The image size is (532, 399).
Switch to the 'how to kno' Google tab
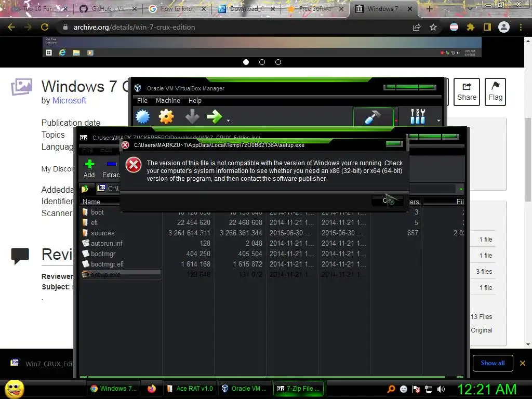pos(177,9)
